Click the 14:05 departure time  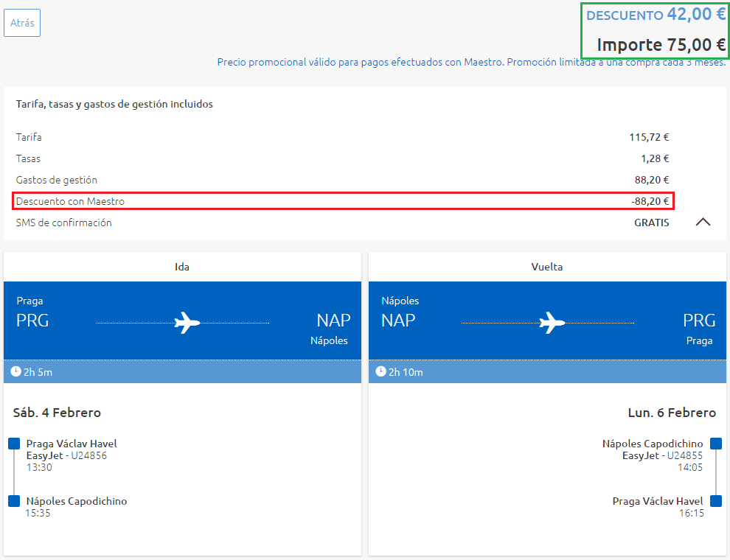tap(690, 467)
